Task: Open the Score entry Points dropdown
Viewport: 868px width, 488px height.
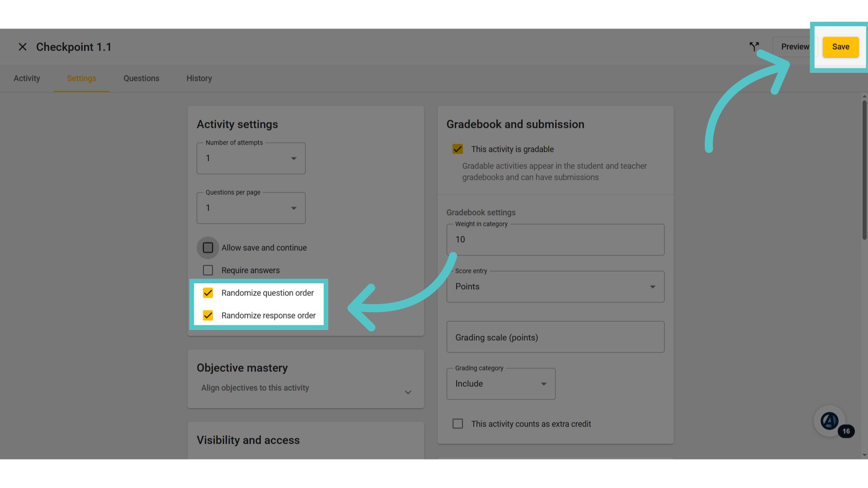Action: tap(555, 286)
